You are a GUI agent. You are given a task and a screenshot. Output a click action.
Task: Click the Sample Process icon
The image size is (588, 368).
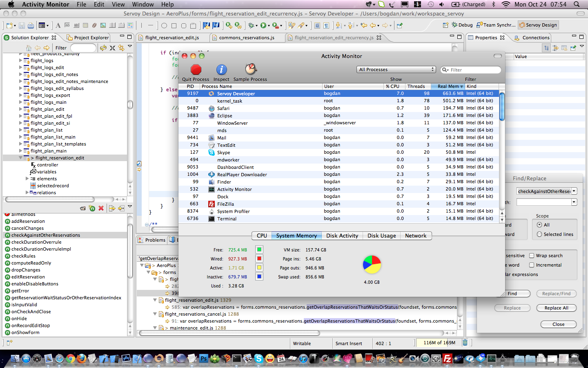click(x=250, y=69)
